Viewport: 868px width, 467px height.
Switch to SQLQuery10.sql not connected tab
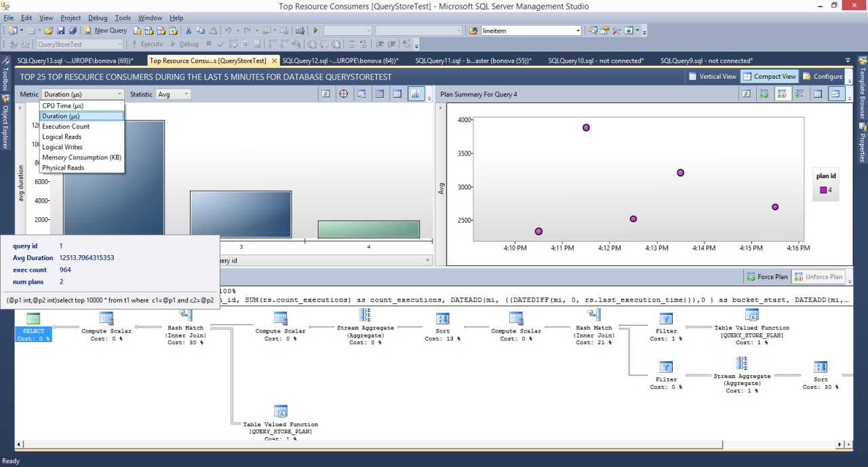595,60
